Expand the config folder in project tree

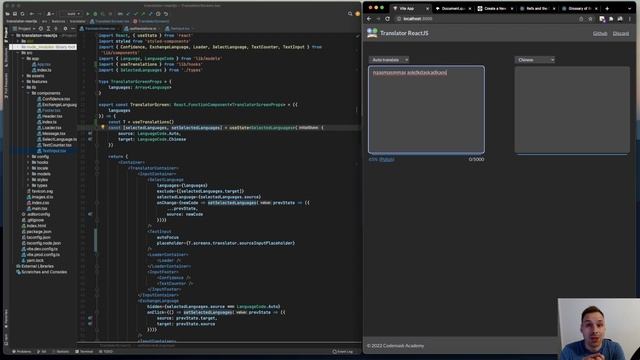pyautogui.click(x=29, y=156)
